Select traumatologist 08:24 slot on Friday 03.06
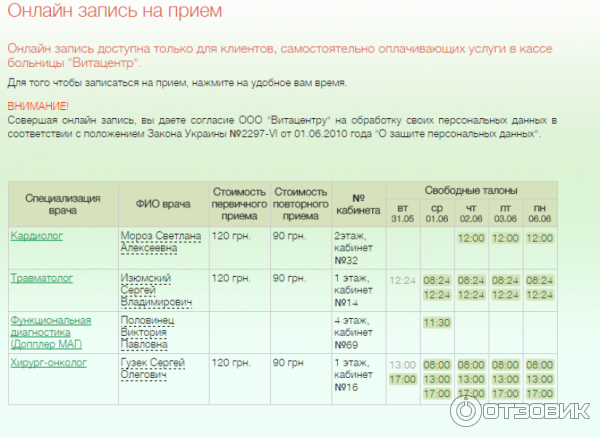Image resolution: width=600 pixels, height=437 pixels. click(505, 281)
